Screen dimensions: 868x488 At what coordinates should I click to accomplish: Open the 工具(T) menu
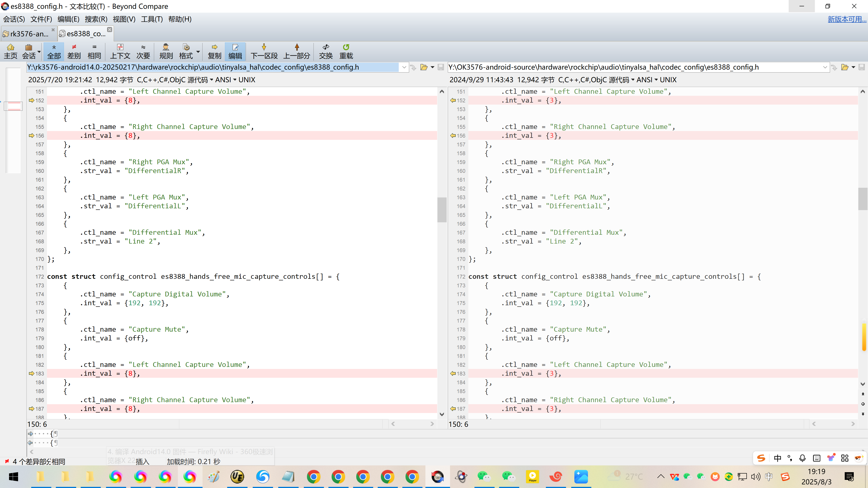[x=152, y=19]
